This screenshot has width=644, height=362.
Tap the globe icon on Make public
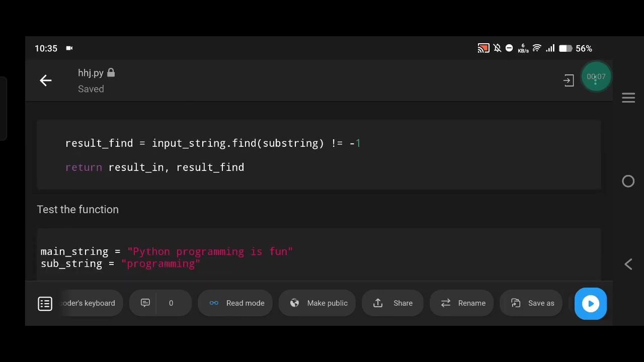[295, 303]
